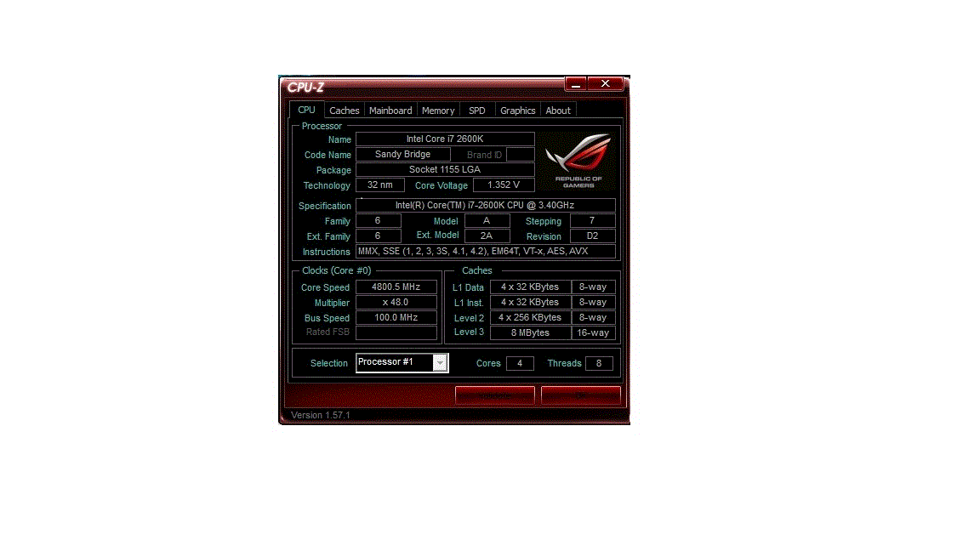Click the Level 3 '16-way' value

(x=594, y=332)
